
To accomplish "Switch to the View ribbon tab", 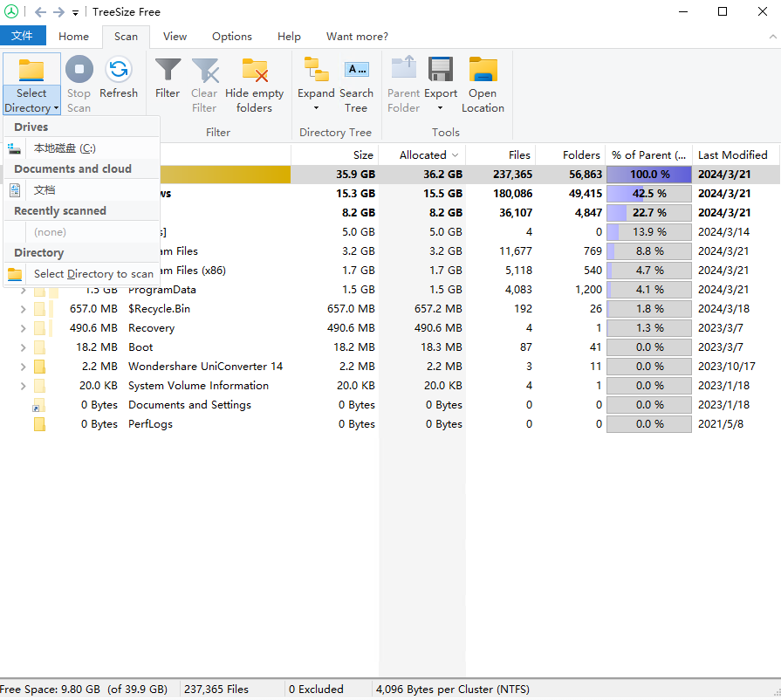I will point(175,37).
